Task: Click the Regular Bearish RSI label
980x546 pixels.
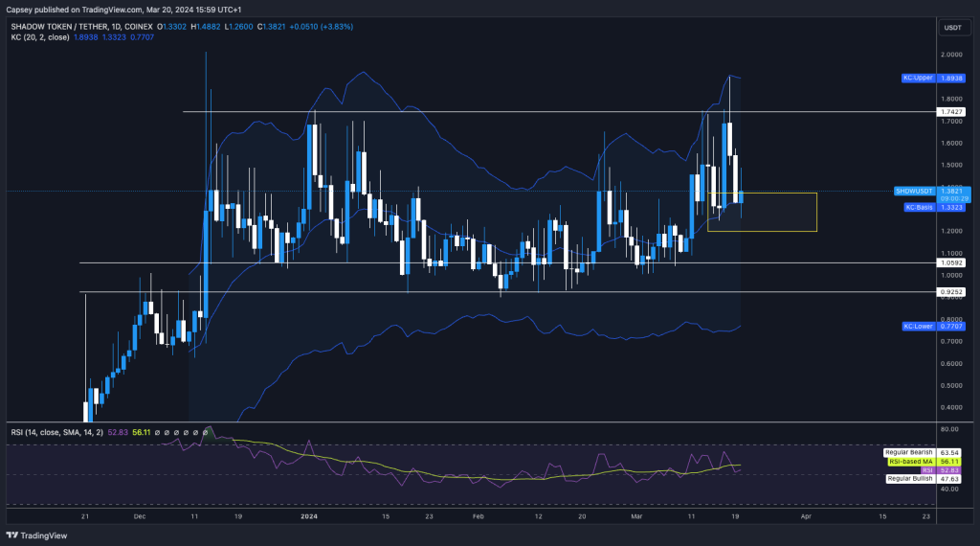Action: 908,451
